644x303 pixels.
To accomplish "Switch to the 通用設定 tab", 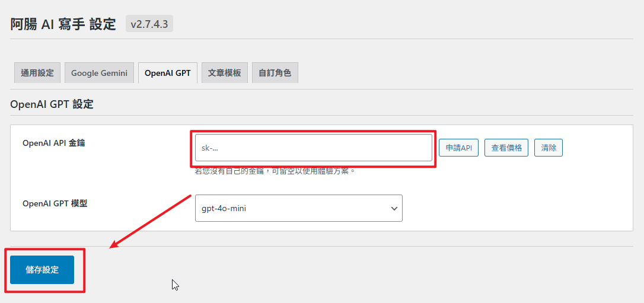I will point(37,73).
